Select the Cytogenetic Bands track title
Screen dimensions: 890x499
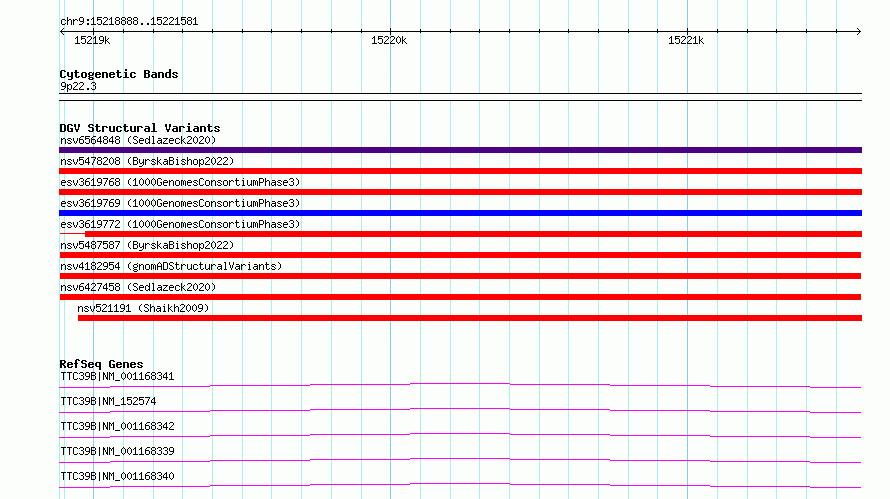[x=119, y=74]
